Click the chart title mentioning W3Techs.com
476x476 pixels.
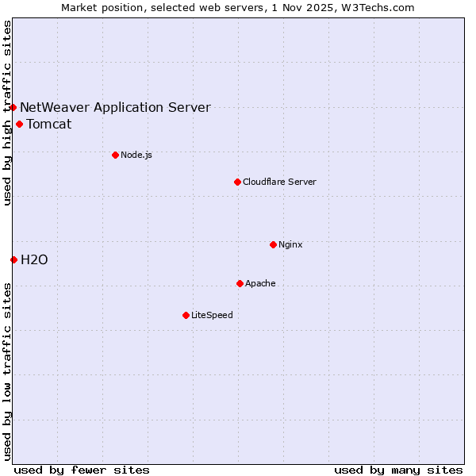238,7
